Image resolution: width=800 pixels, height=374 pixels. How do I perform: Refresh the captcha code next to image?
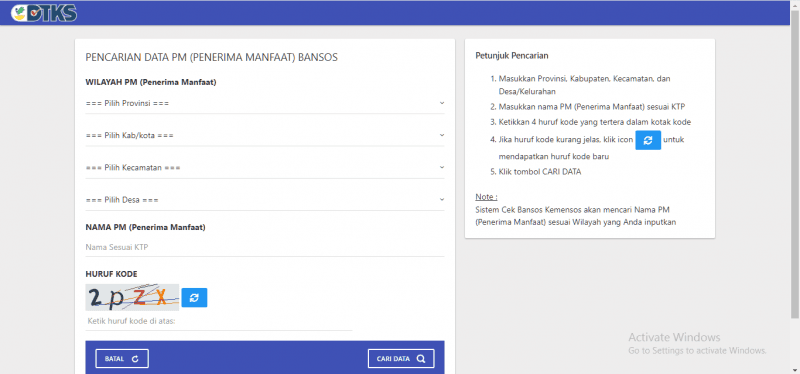pos(194,297)
